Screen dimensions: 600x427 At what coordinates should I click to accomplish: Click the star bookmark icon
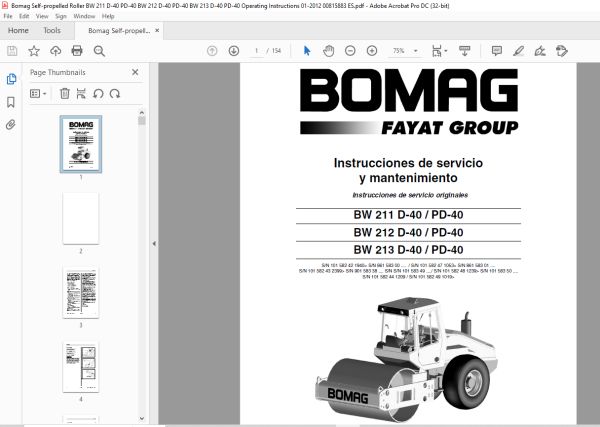[x=34, y=51]
